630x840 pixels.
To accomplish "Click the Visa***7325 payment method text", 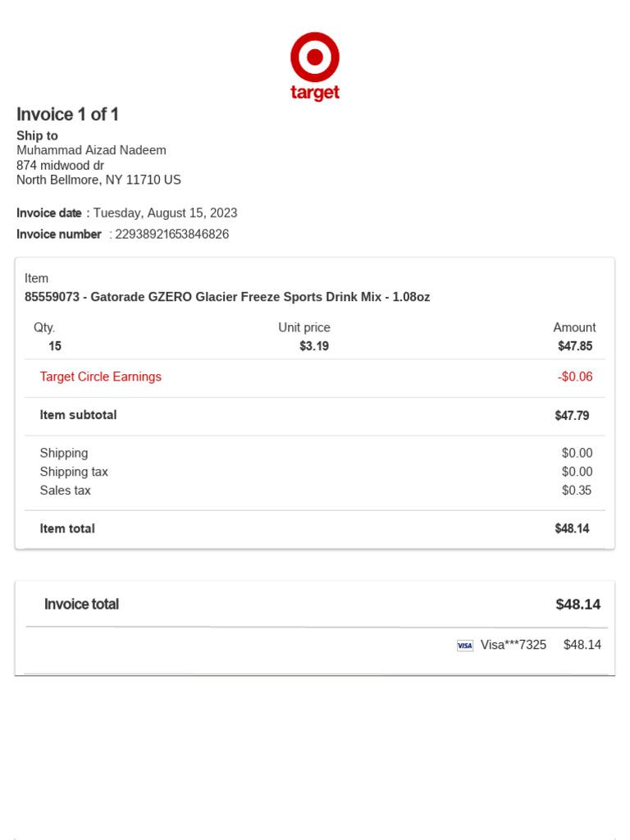I will point(513,645).
